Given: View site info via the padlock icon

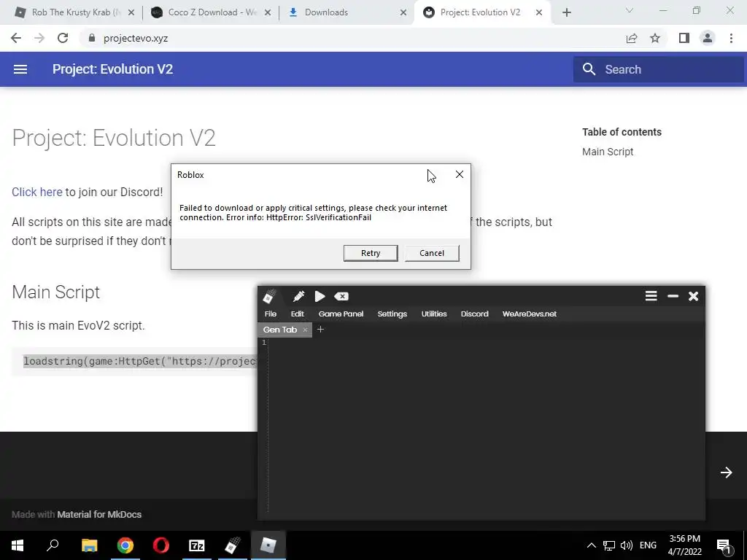Looking at the screenshot, I should tap(92, 38).
